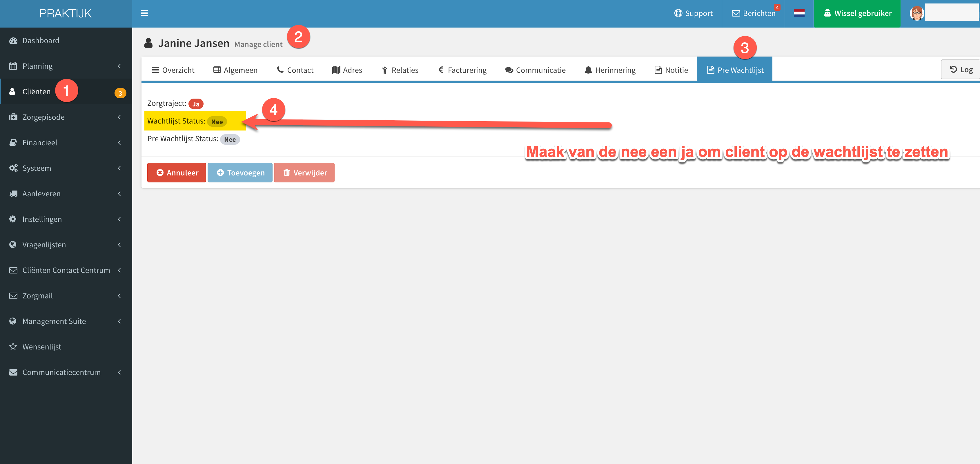The height and width of the screenshot is (464, 980).
Task: Expand the Zorgmail menu chevron
Action: (119, 296)
